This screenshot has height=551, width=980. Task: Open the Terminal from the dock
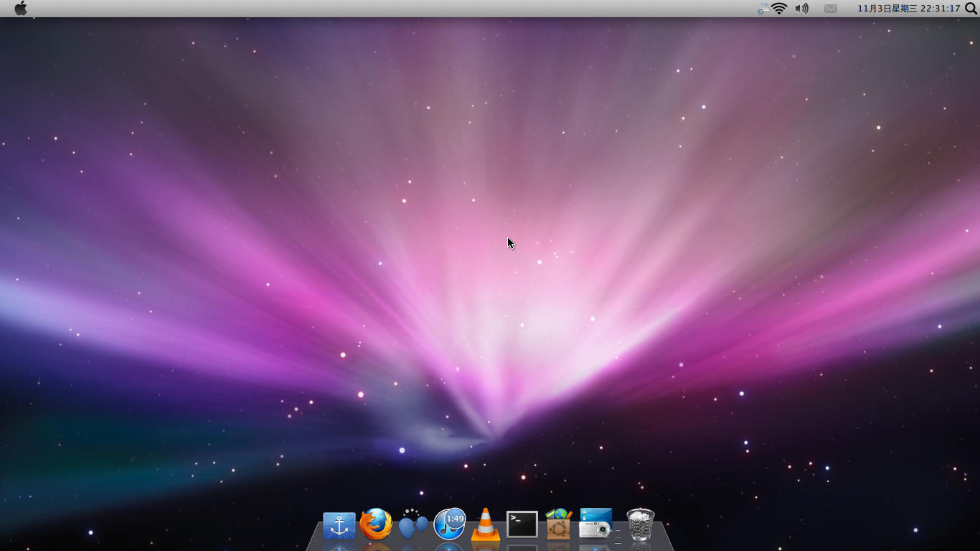pyautogui.click(x=522, y=524)
